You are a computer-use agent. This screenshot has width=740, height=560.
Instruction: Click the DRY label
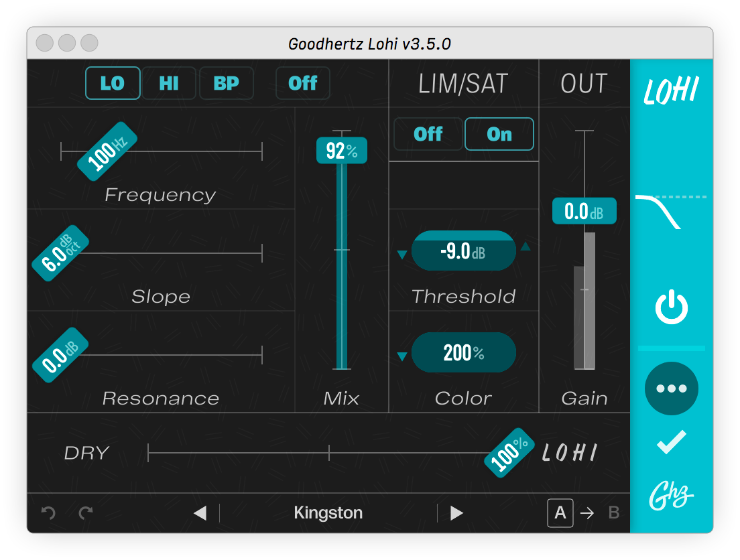click(86, 453)
